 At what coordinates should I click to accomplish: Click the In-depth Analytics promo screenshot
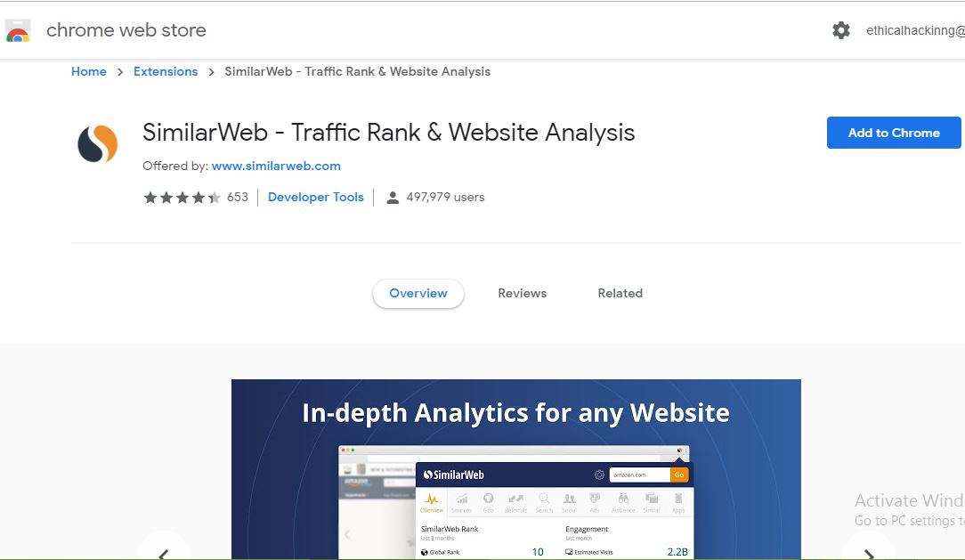coord(515,469)
